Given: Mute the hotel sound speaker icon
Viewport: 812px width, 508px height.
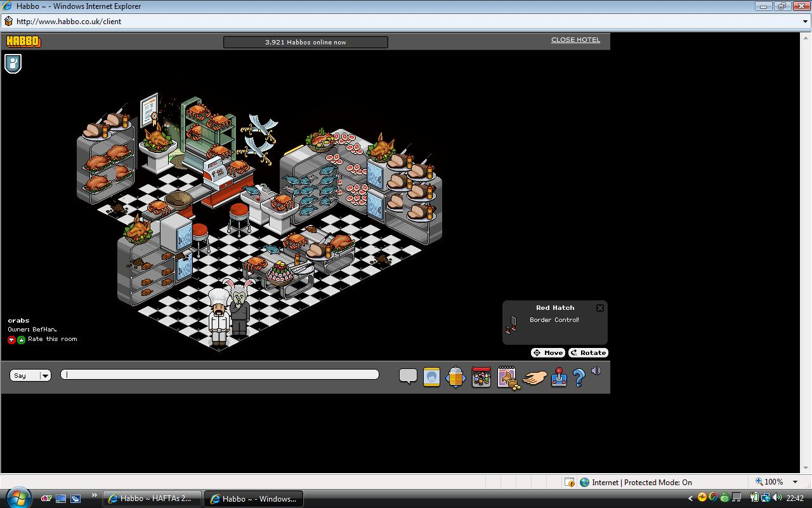Looking at the screenshot, I should click(596, 371).
